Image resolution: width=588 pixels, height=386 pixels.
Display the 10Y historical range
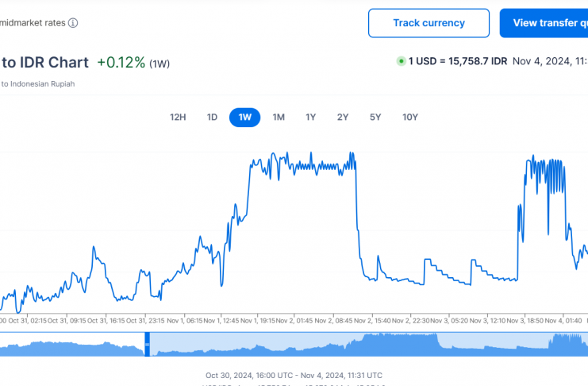pos(409,118)
